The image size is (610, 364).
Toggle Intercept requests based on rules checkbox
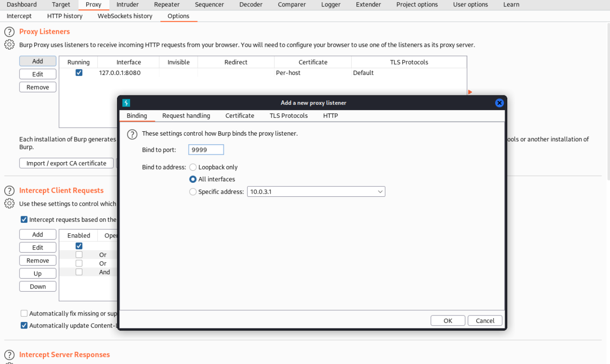24,220
